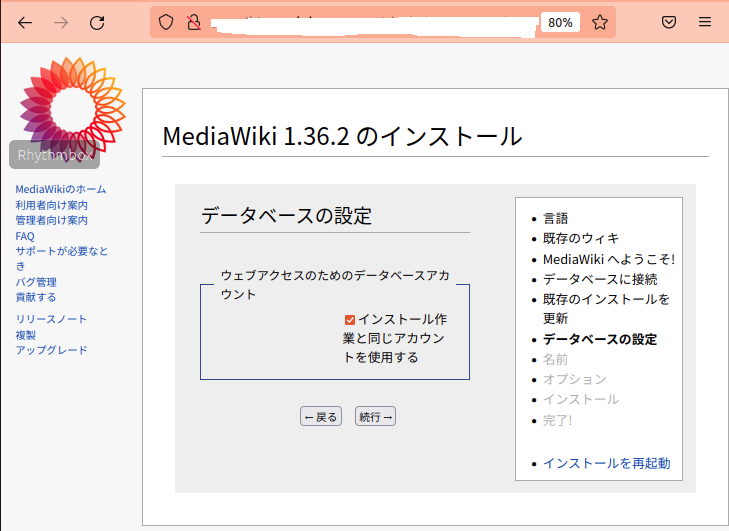Click the greyed 完了! step

click(557, 421)
